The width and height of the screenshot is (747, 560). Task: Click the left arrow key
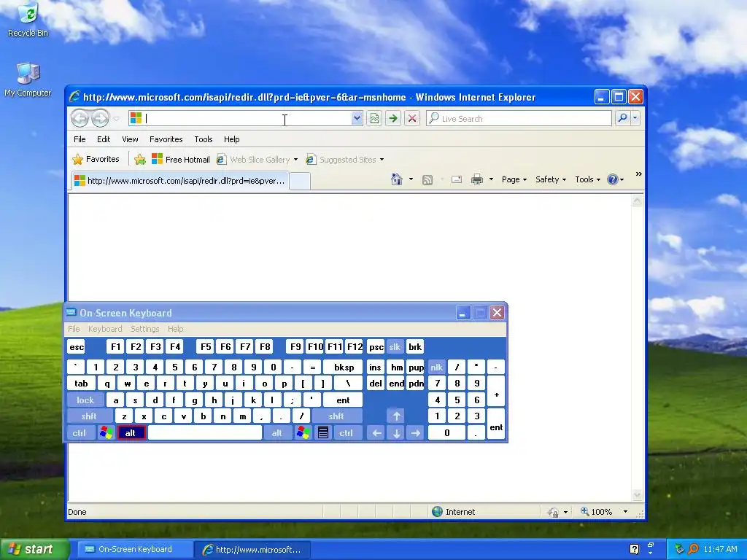377,433
